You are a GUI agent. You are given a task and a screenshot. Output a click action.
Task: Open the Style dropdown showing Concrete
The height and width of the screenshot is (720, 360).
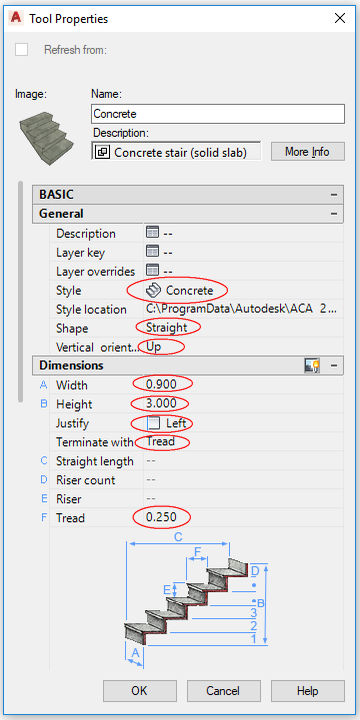coord(243,290)
